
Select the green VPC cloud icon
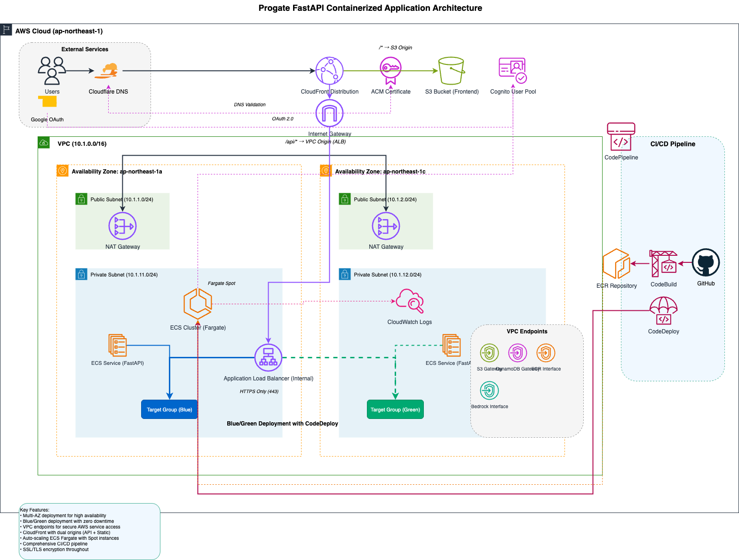coord(44,142)
